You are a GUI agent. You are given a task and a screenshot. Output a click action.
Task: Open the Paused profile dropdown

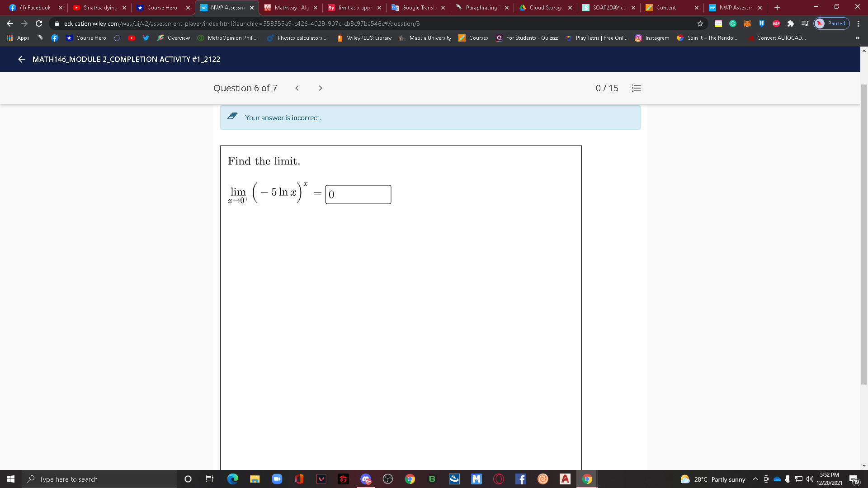(x=831, y=23)
